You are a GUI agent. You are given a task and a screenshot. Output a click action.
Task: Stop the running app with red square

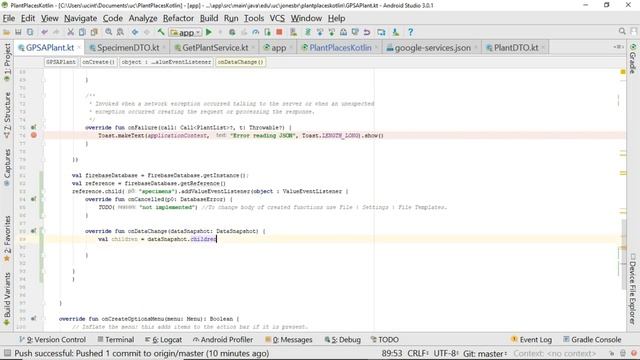click(x=279, y=32)
